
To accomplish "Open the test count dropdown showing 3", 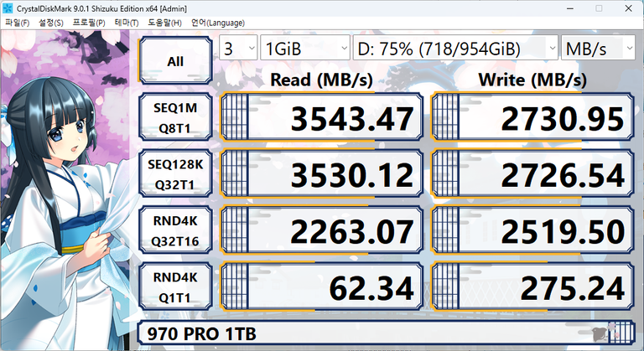I will click(x=238, y=49).
